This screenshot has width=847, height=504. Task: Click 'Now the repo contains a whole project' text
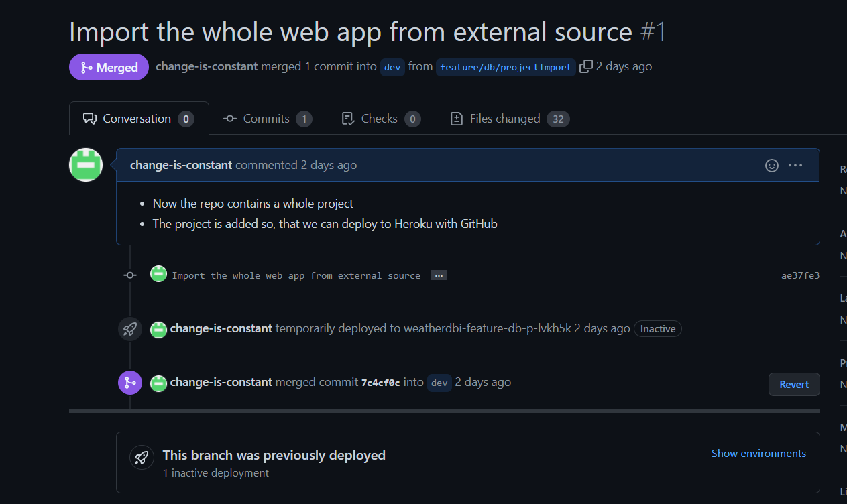[253, 203]
